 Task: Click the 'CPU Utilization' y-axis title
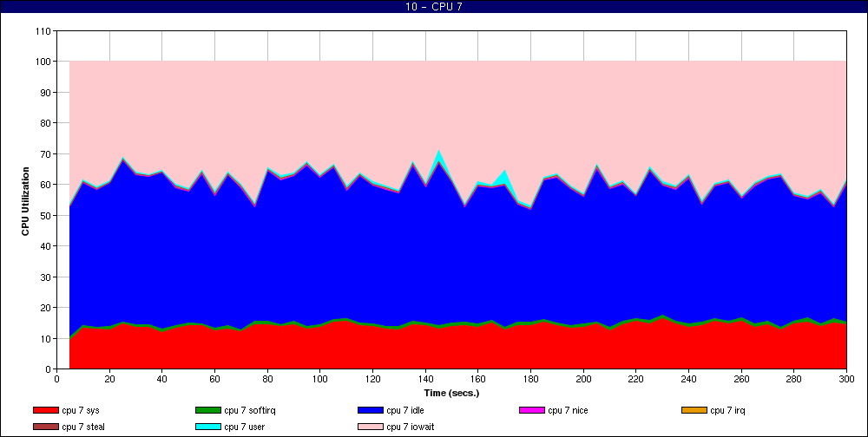click(25, 201)
